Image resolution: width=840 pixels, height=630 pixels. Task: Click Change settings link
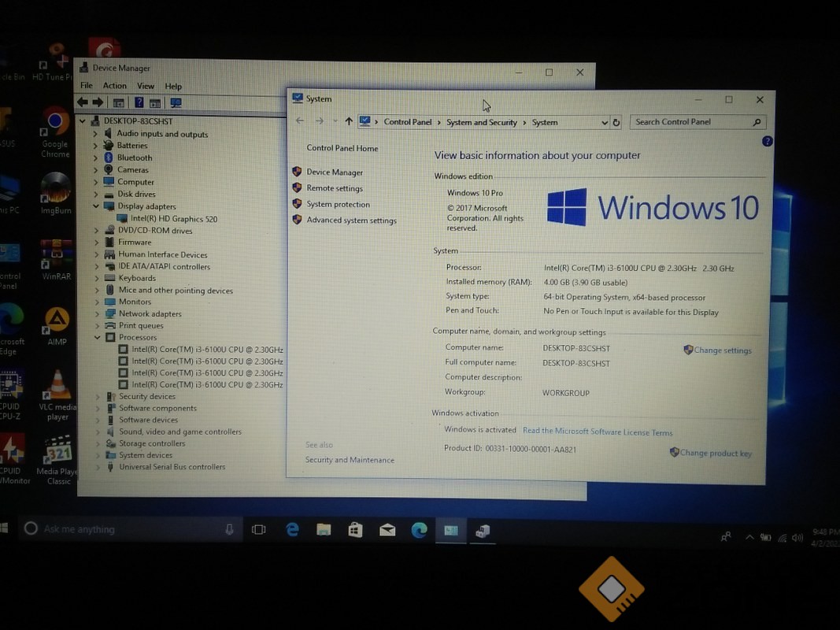[723, 350]
